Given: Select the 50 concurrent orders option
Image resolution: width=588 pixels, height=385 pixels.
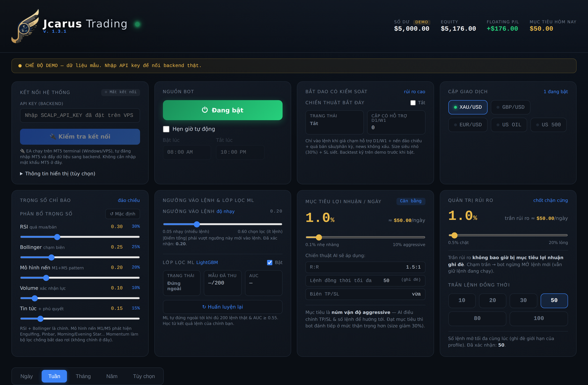Looking at the screenshot, I should [554, 301].
